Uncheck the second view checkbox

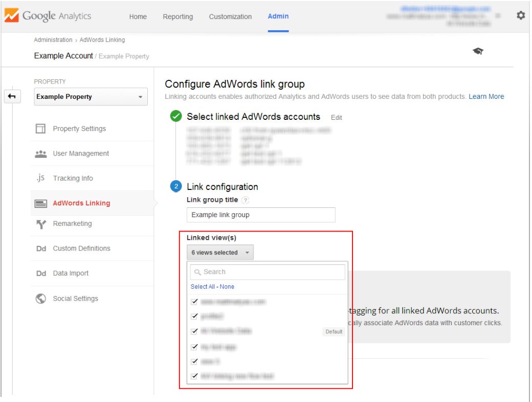pyautogui.click(x=194, y=316)
